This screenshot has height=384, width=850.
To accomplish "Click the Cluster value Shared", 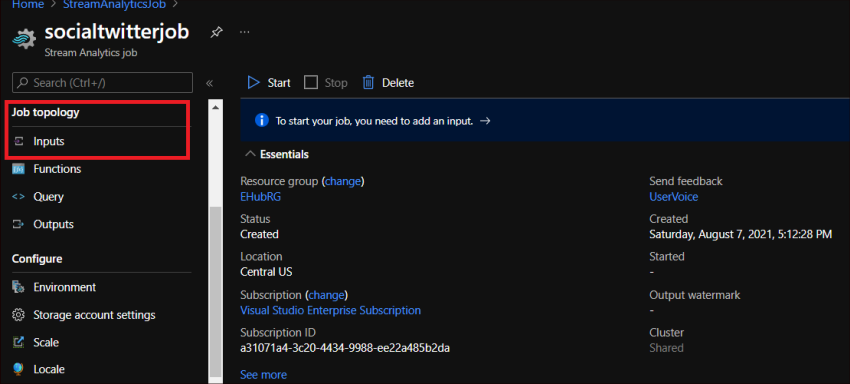I will (x=666, y=348).
